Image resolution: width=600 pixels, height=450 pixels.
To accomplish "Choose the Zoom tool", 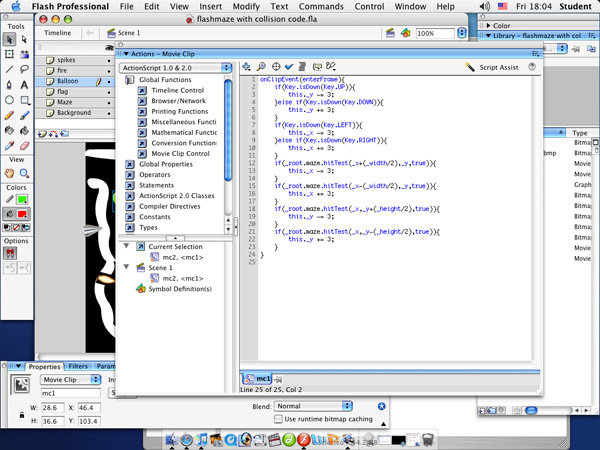I will pyautogui.click(x=24, y=173).
